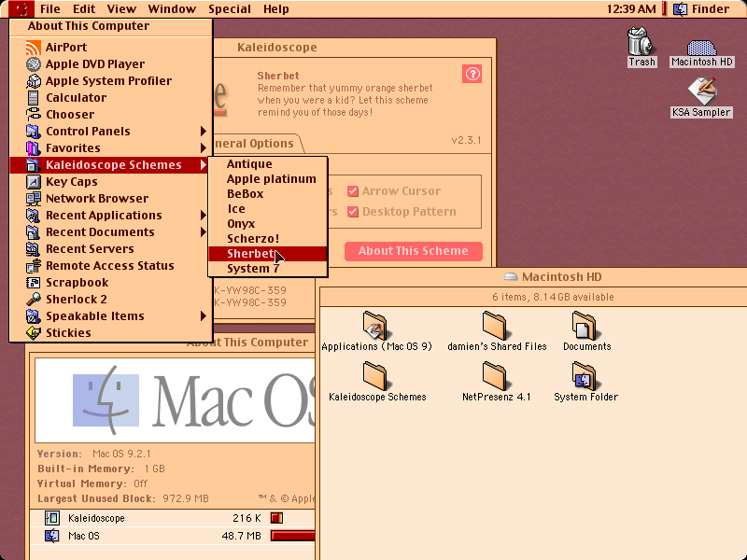Click the "6 items, 8.14 GB available" text
The width and height of the screenshot is (747, 560).
coord(553,297)
